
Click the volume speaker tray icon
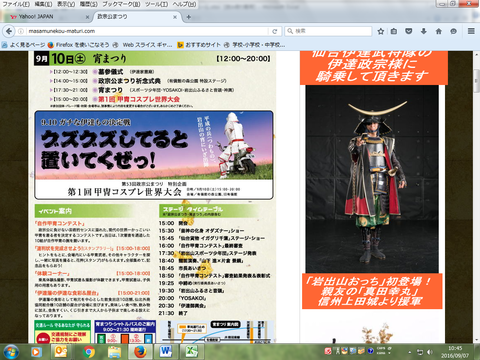click(x=430, y=352)
